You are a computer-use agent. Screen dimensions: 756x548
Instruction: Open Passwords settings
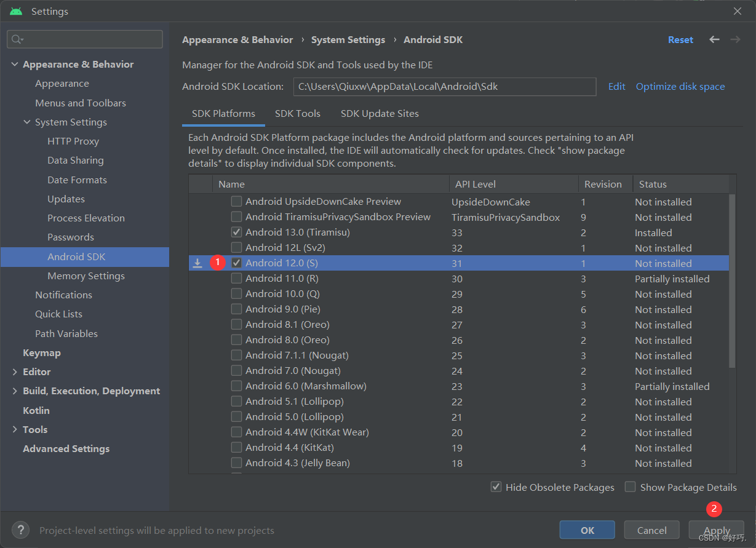pyautogui.click(x=71, y=237)
